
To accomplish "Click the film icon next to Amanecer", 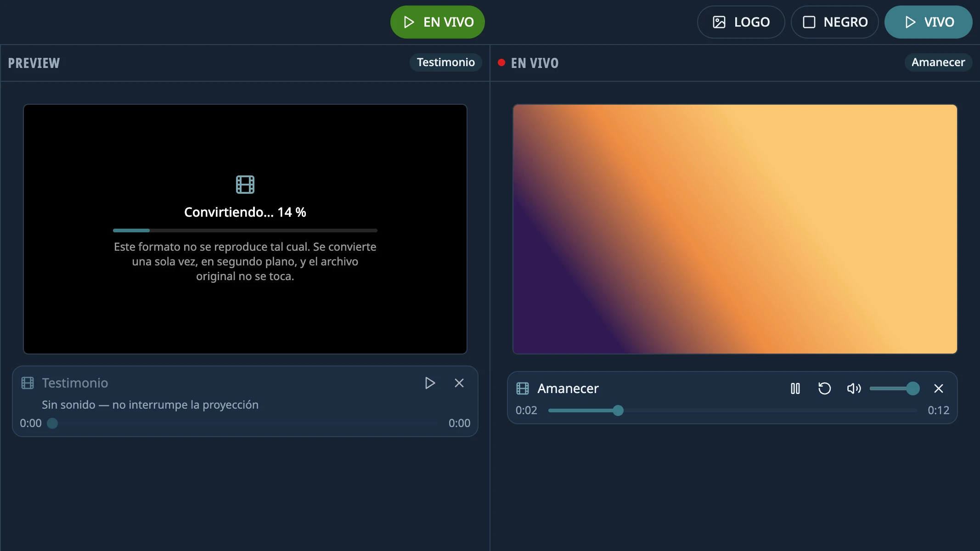I will (523, 388).
